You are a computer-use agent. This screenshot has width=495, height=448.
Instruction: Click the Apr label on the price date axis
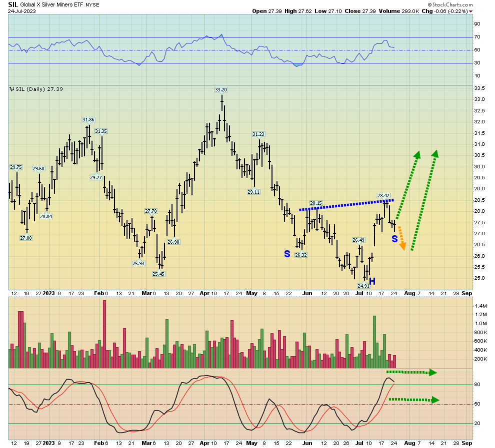[204, 293]
